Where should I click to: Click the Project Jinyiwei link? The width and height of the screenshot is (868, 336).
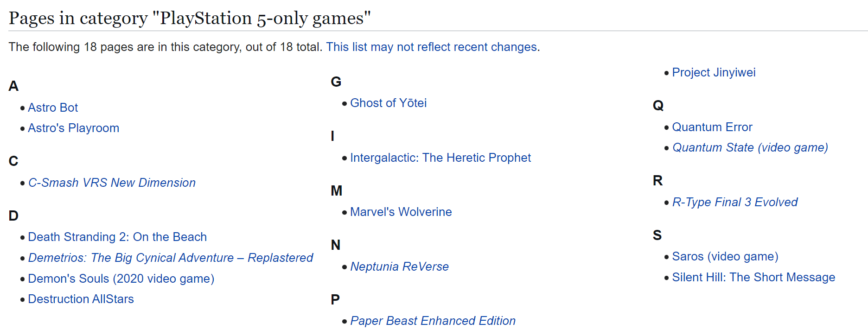coord(714,72)
